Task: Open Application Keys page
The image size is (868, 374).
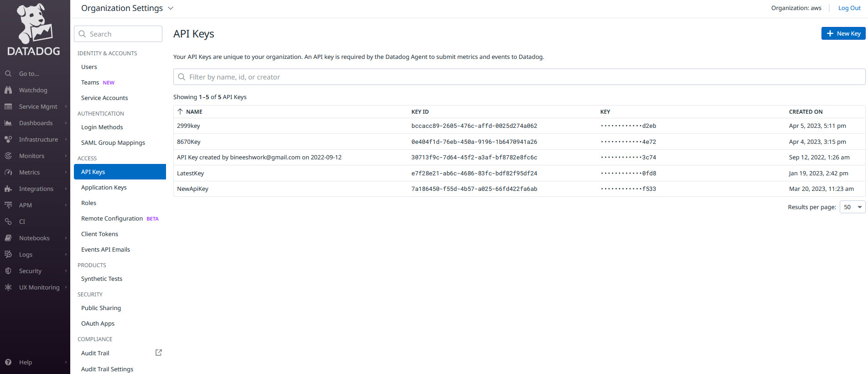Action: point(104,187)
